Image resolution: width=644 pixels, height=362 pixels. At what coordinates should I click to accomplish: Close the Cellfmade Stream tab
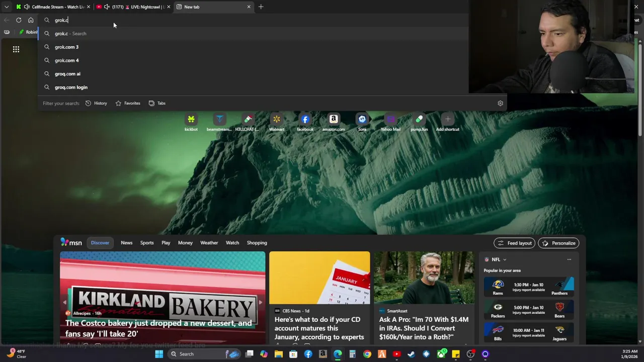[89, 7]
